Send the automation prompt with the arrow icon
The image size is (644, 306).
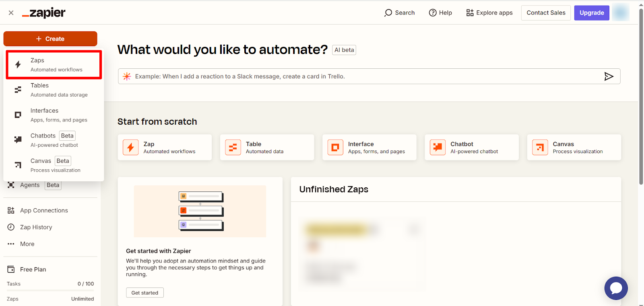609,76
